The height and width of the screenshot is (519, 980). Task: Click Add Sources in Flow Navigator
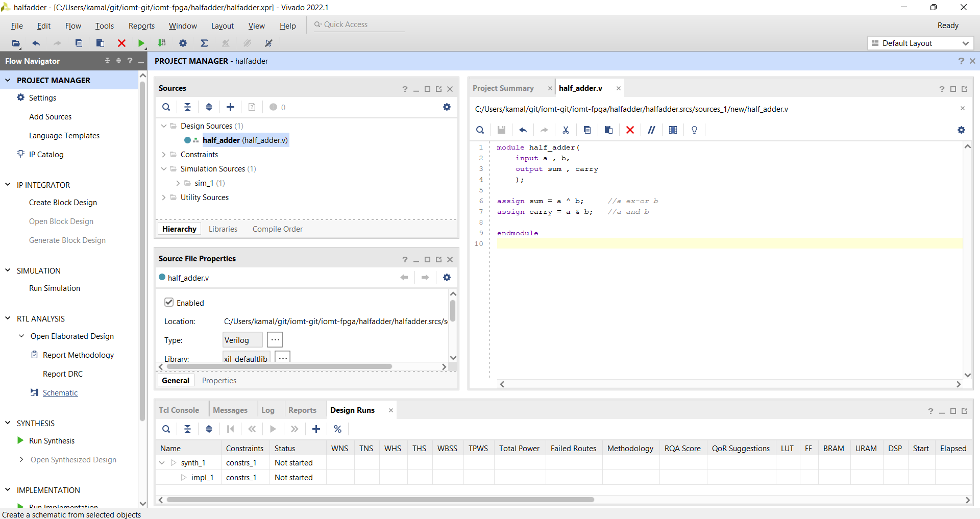(50, 117)
